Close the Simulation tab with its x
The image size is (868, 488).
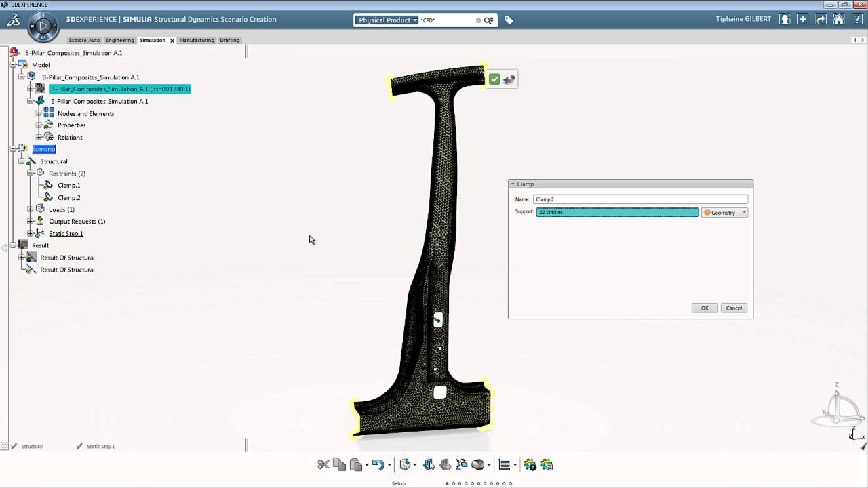[x=172, y=41]
